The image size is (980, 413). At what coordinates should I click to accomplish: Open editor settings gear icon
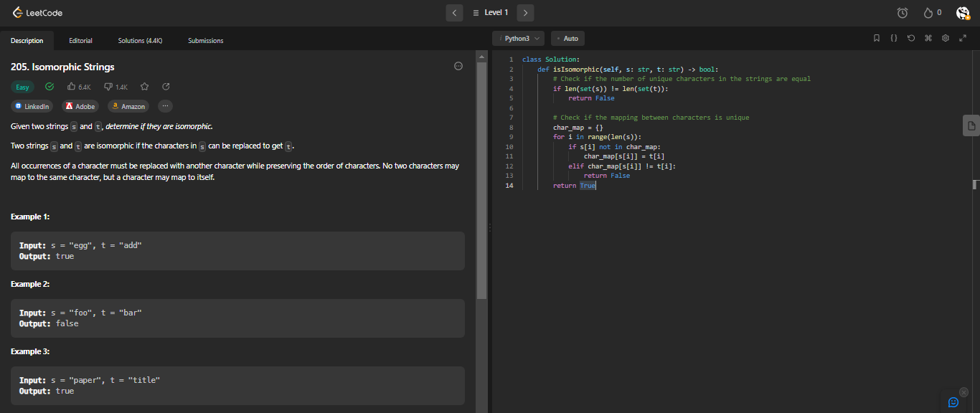pos(946,38)
